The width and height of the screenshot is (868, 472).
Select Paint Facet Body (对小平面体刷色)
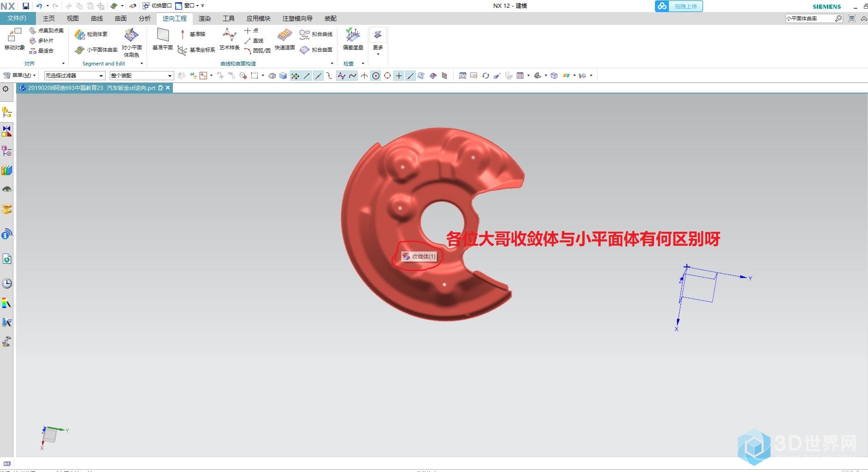[131, 43]
